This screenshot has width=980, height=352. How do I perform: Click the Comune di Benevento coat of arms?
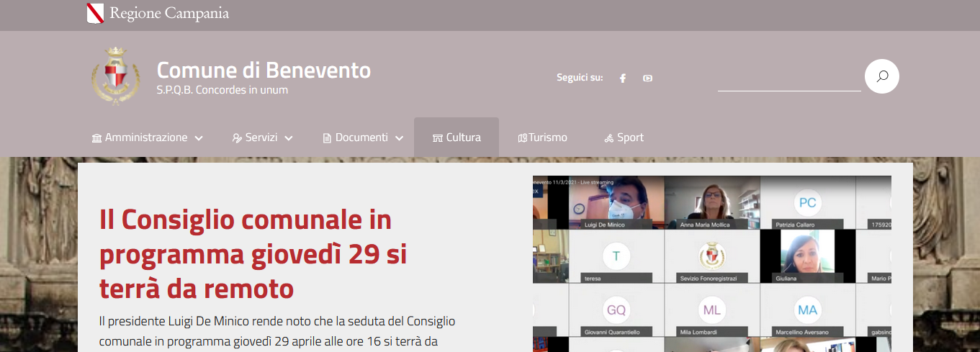coord(116,76)
